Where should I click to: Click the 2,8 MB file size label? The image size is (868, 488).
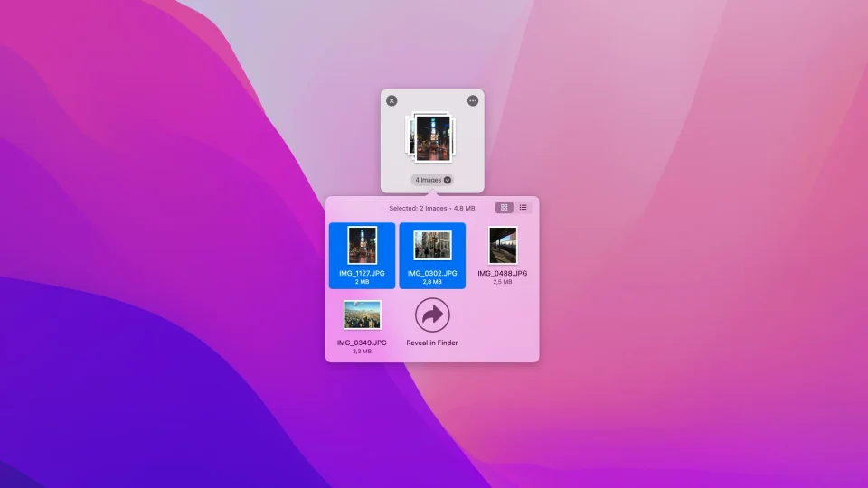click(432, 282)
